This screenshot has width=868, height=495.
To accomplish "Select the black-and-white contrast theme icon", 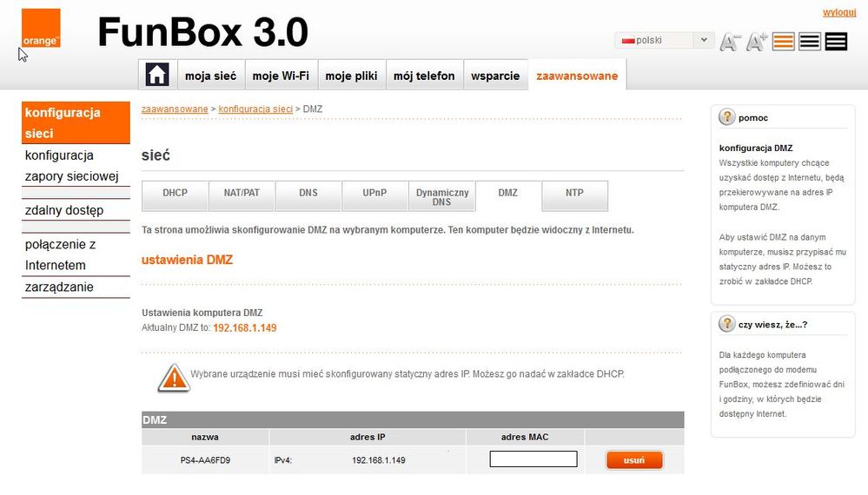I will (810, 42).
